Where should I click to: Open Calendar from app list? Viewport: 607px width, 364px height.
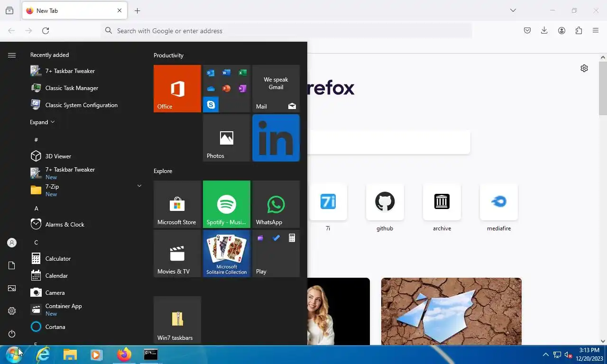(x=86, y=275)
